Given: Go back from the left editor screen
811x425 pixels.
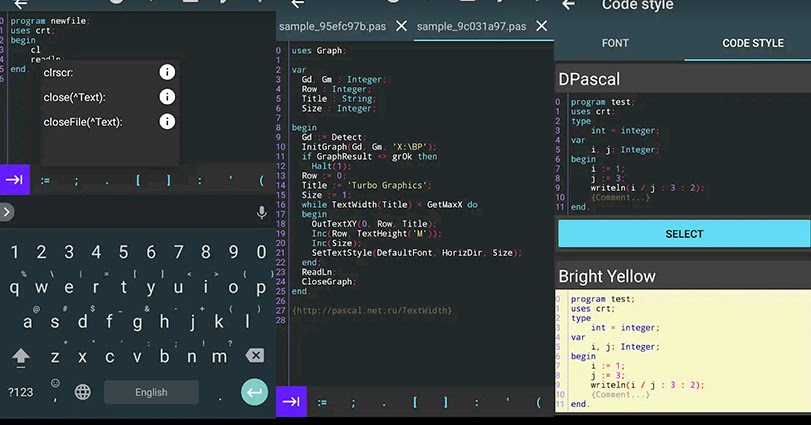Looking at the screenshot, I should point(21,4).
